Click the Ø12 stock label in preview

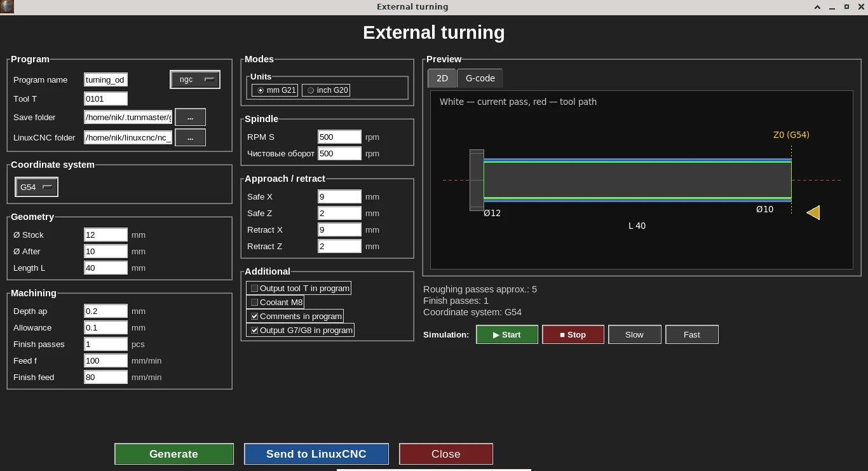point(492,213)
